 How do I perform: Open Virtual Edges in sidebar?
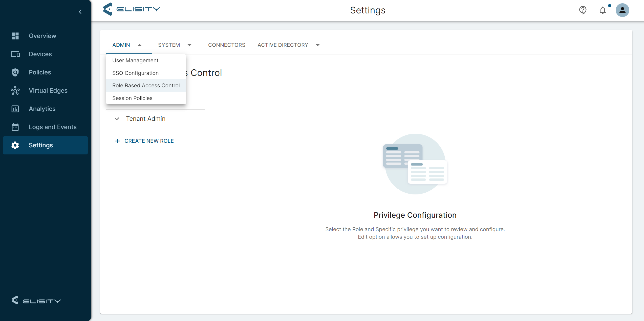pyautogui.click(x=48, y=91)
